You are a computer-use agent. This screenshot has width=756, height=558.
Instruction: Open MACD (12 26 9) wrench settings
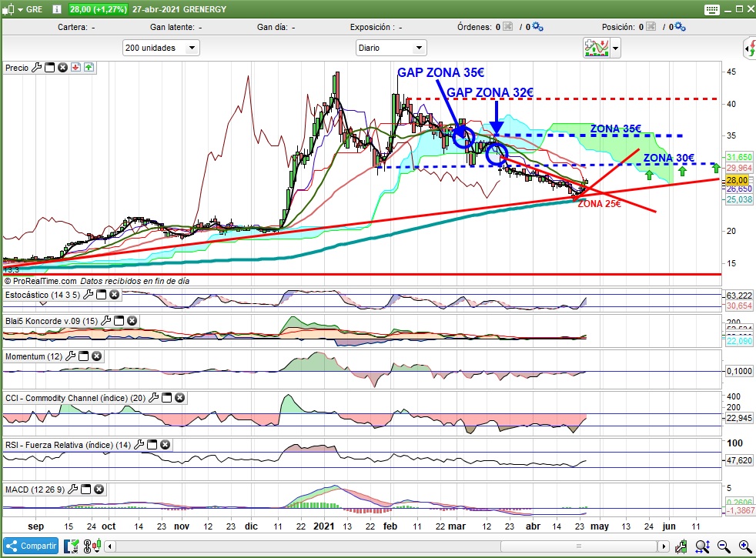(73, 489)
